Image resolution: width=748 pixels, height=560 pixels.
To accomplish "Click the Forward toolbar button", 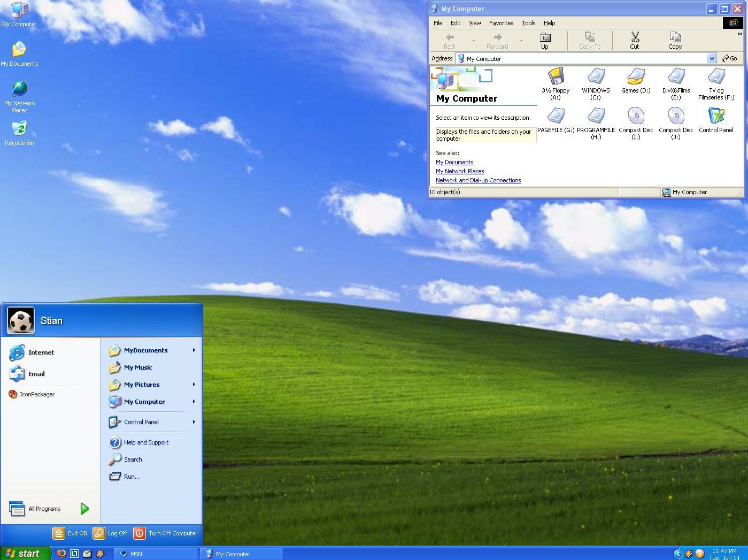I will [497, 41].
